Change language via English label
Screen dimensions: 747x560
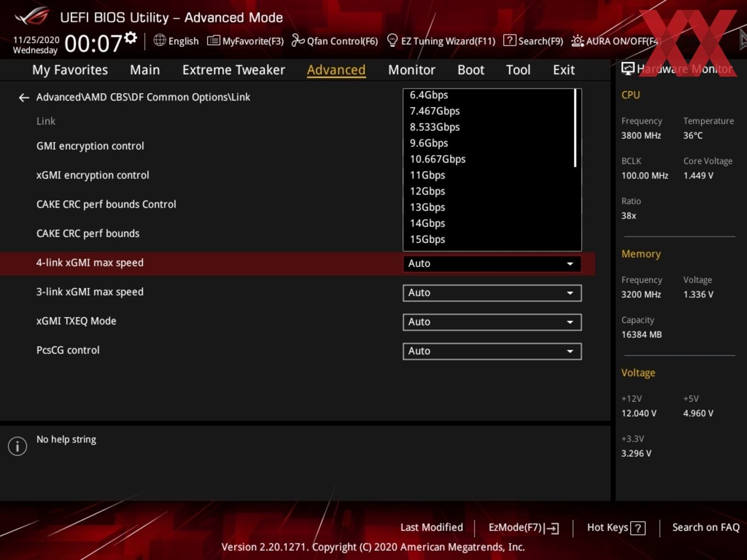point(183,41)
